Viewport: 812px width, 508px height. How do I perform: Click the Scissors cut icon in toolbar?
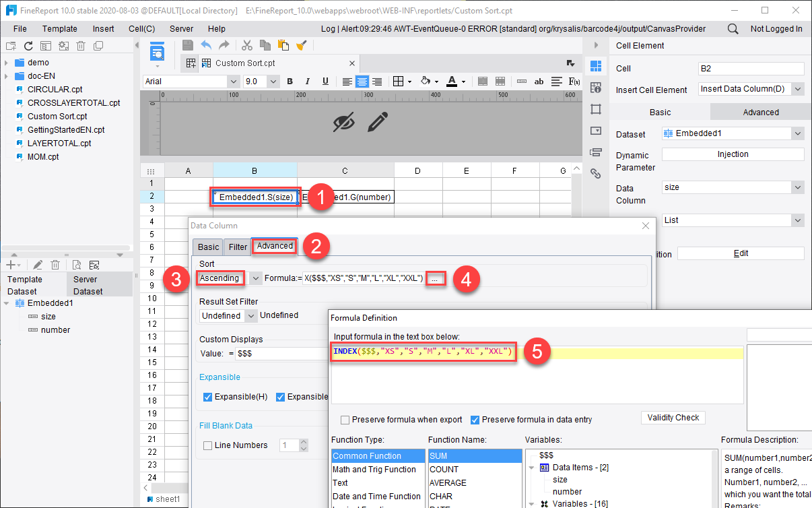(x=246, y=45)
